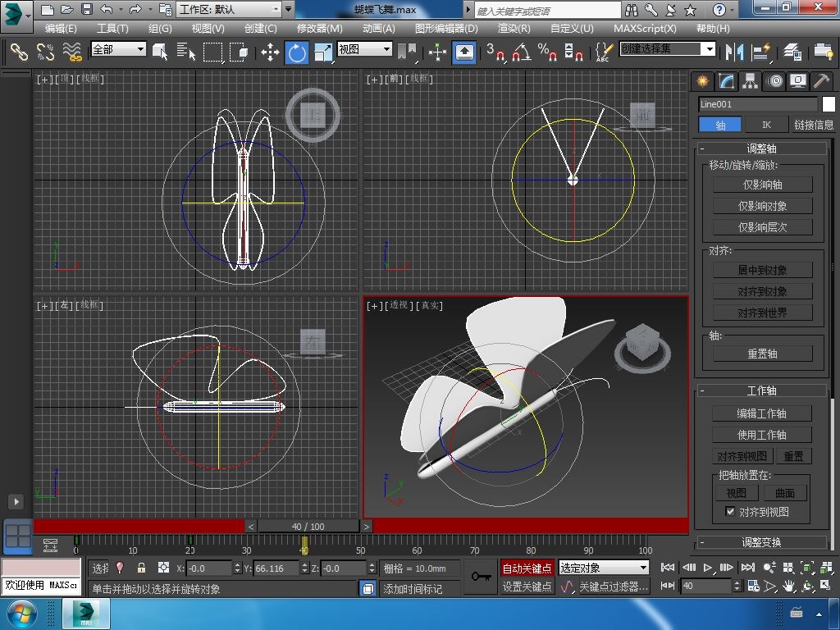Image resolution: width=840 pixels, height=630 pixels.
Task: Open the Modify command panel tab
Action: coord(726,80)
